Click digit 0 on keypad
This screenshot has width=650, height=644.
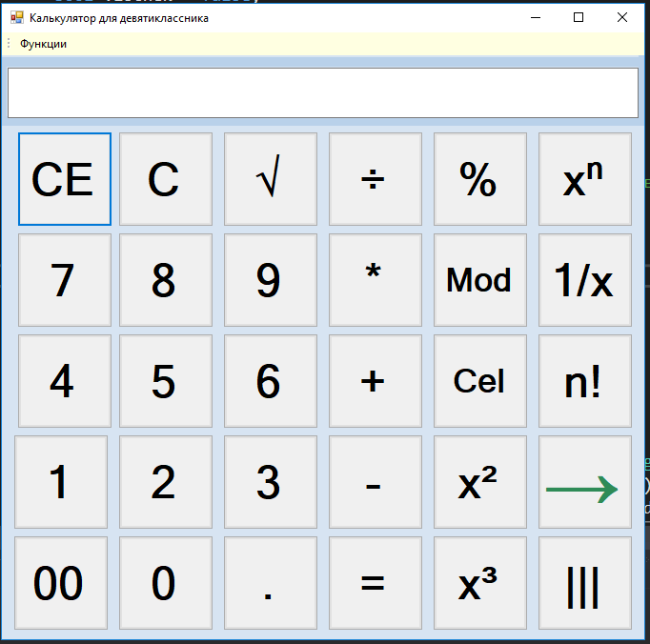tap(166, 583)
